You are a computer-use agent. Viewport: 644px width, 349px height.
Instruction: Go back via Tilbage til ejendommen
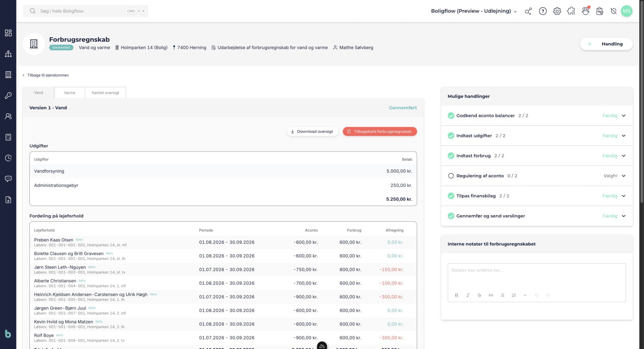coord(46,75)
